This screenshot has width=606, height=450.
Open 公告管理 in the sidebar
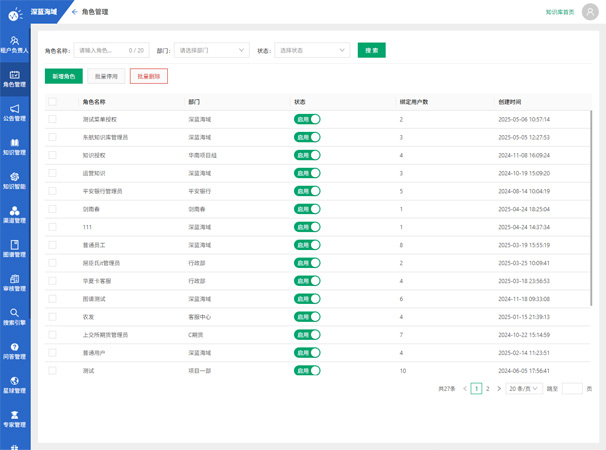pyautogui.click(x=14, y=112)
